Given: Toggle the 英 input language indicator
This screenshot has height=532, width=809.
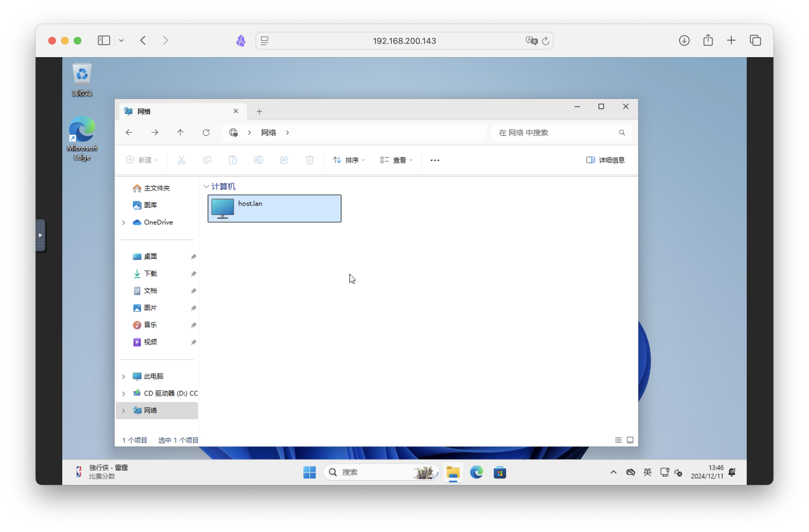Looking at the screenshot, I should pos(647,472).
